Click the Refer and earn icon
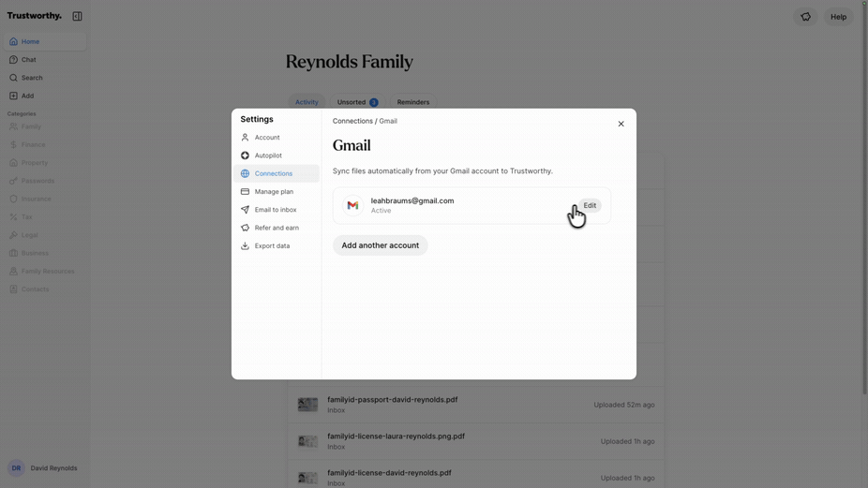This screenshot has width=868, height=488. 245,228
